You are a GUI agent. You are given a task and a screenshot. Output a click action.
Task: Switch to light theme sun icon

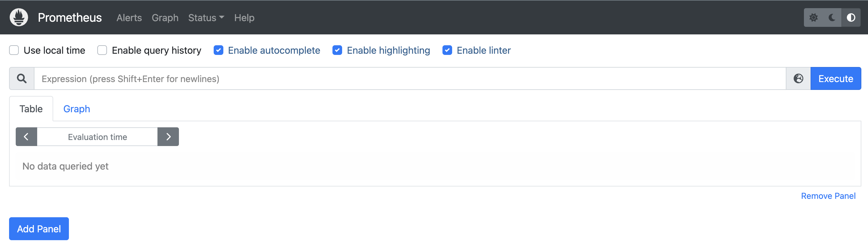(x=813, y=17)
